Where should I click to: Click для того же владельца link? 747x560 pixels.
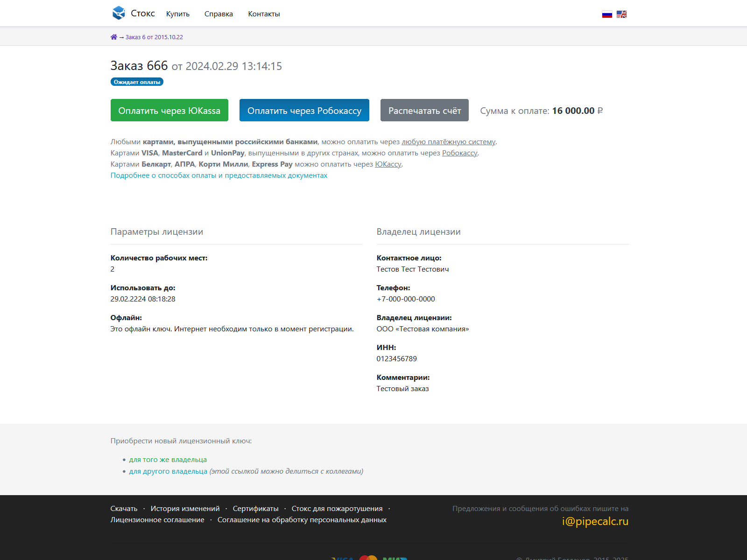tap(168, 460)
